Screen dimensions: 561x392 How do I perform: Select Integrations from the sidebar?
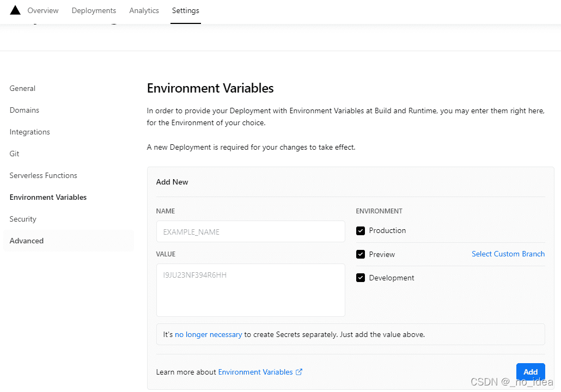pyautogui.click(x=29, y=132)
